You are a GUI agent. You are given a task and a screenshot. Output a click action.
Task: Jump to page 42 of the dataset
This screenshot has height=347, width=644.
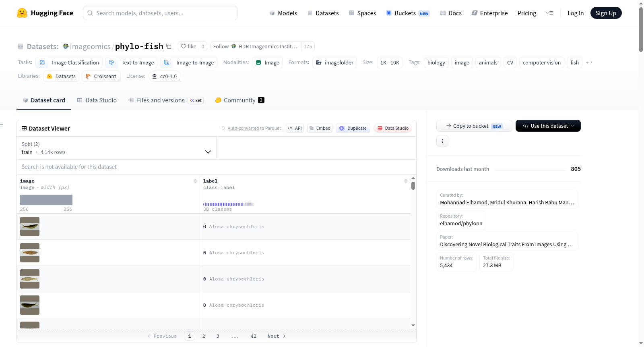click(x=253, y=336)
